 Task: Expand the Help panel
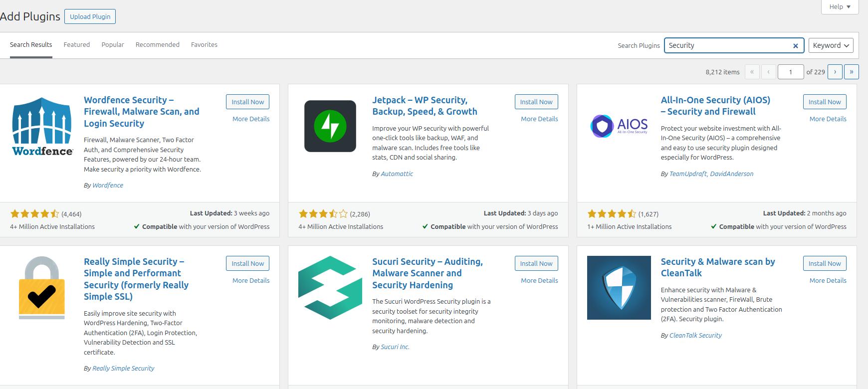840,7
